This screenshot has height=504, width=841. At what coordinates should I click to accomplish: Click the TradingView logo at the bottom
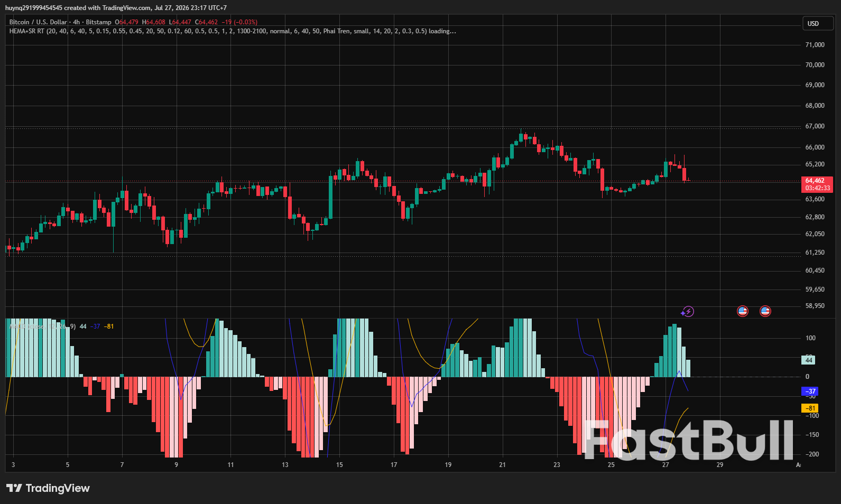[48, 488]
